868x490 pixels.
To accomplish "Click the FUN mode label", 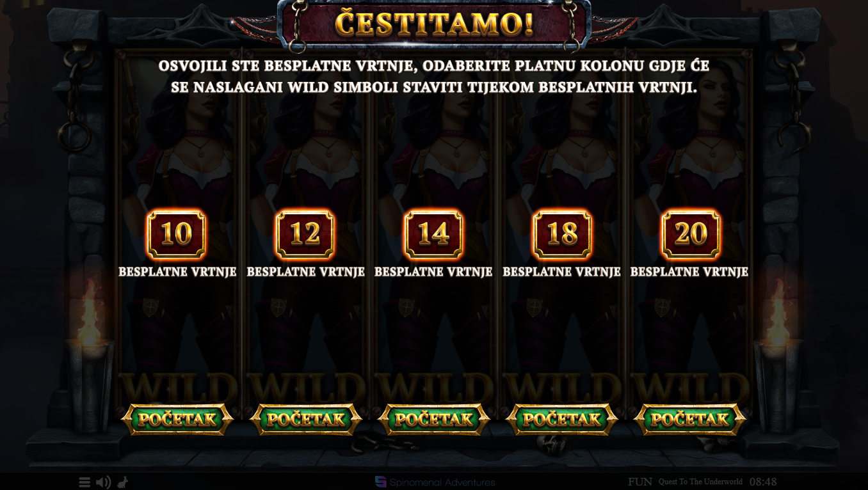I will (x=640, y=482).
